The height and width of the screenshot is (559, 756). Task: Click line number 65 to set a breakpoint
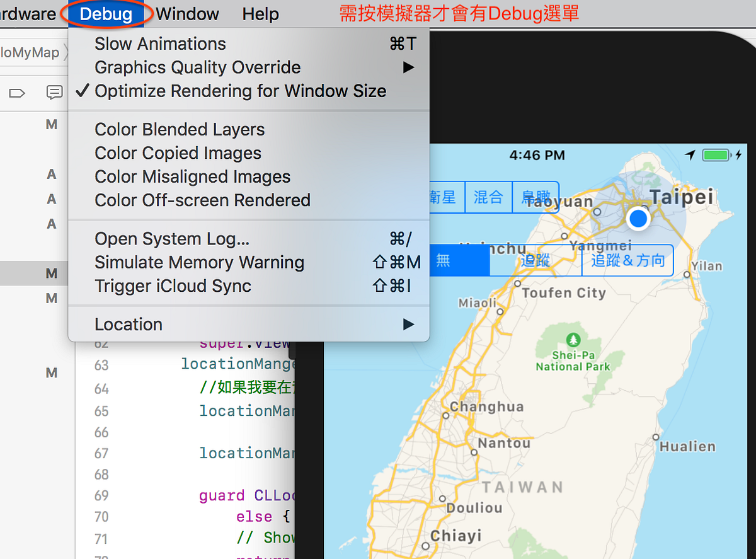101,410
